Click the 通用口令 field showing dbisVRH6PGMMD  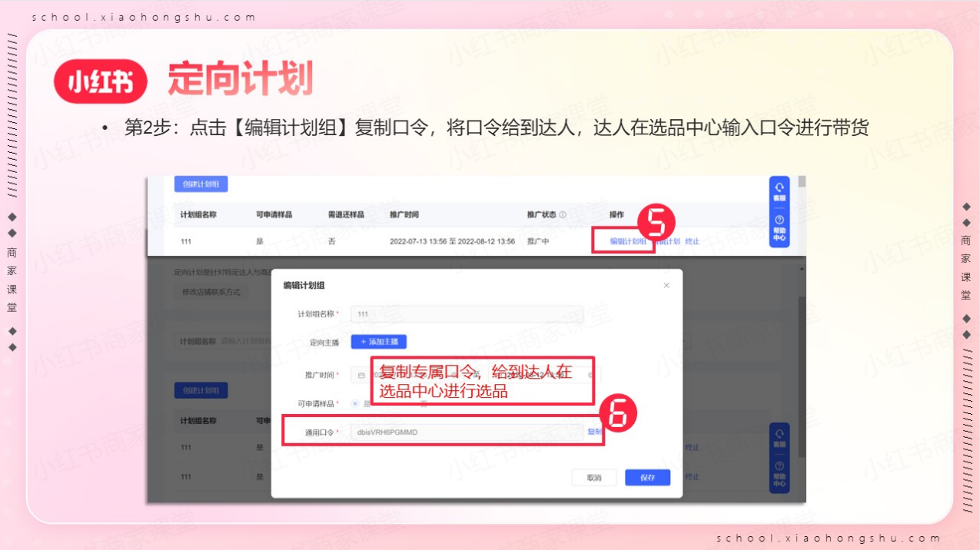(467, 432)
